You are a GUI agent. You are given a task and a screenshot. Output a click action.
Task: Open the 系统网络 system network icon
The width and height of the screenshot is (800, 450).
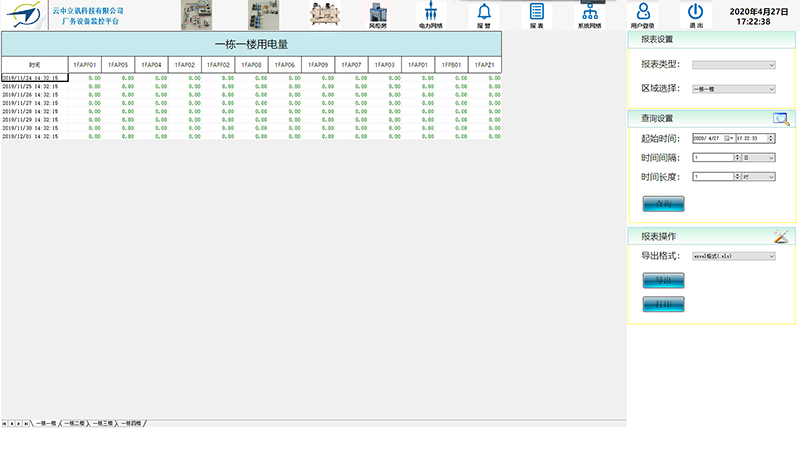pyautogui.click(x=591, y=14)
